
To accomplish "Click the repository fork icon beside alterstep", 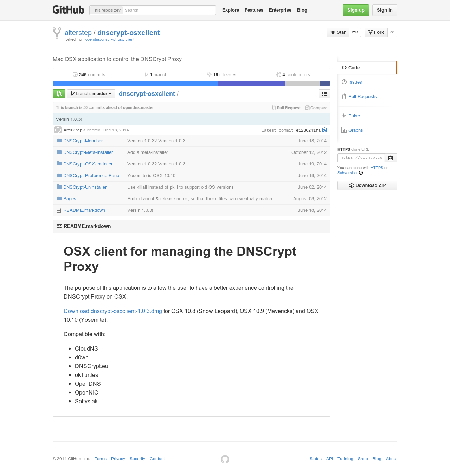I will pos(57,33).
